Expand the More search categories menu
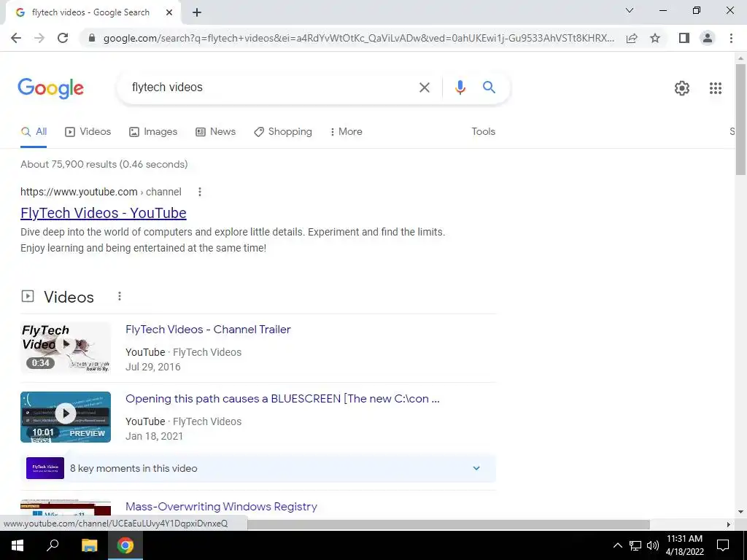The height and width of the screenshot is (560, 747). (347, 132)
